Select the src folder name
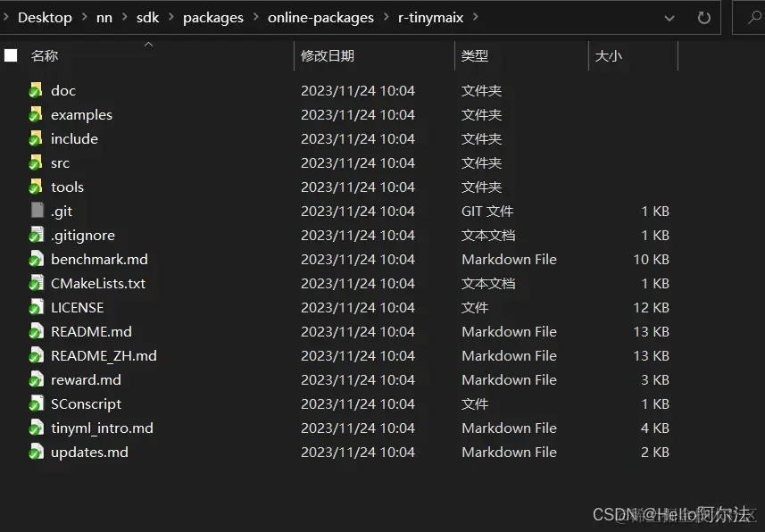Image resolution: width=765 pixels, height=532 pixels. tap(61, 163)
